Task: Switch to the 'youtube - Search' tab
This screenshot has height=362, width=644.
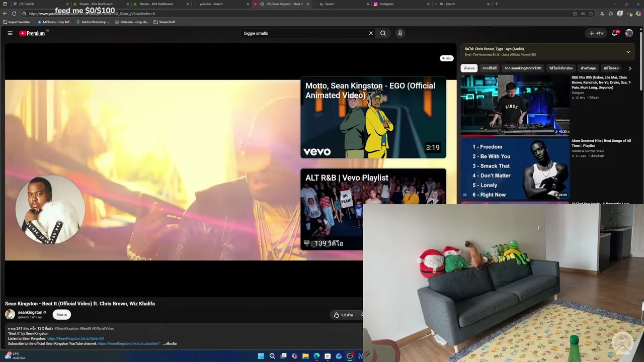Action: (x=220, y=4)
